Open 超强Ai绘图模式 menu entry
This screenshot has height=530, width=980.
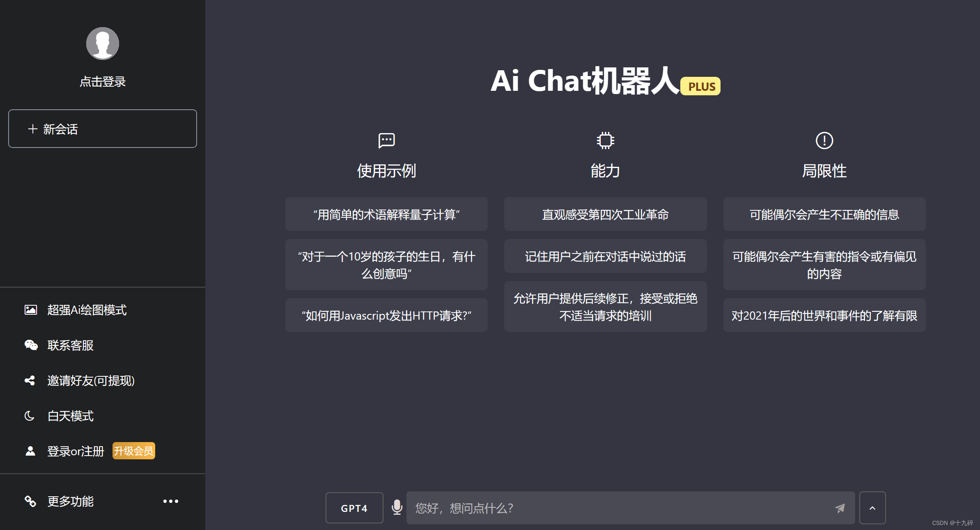(87, 310)
